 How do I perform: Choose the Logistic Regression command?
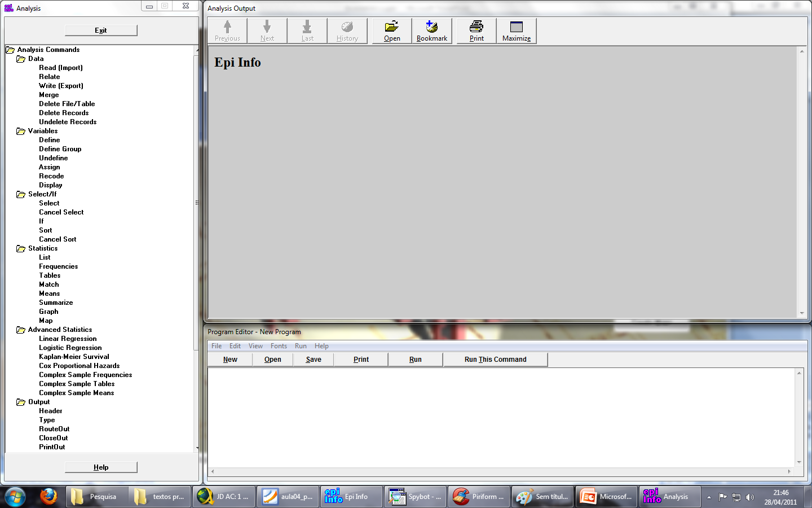70,348
